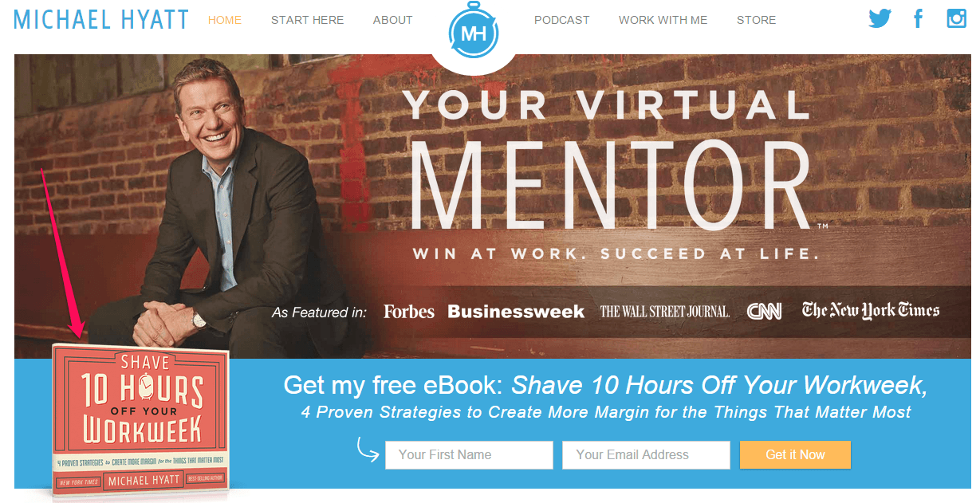Click the Wall Street Journal logo

pyautogui.click(x=665, y=312)
